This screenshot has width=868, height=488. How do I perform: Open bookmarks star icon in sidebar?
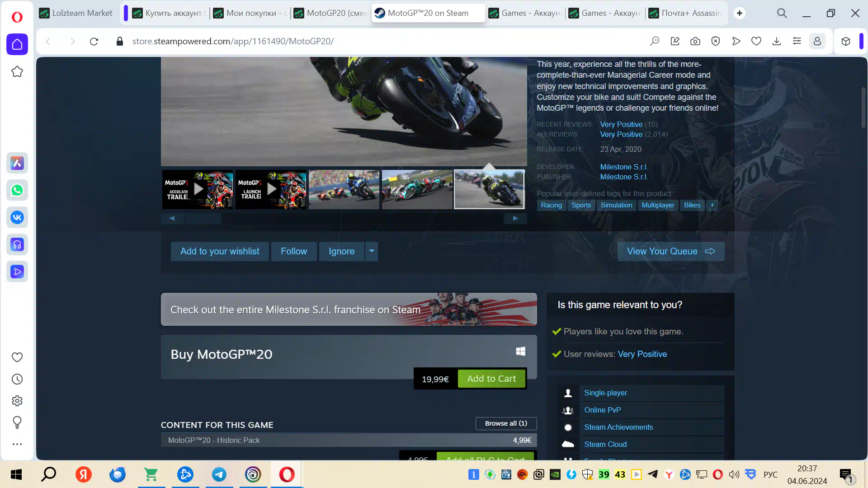click(17, 71)
